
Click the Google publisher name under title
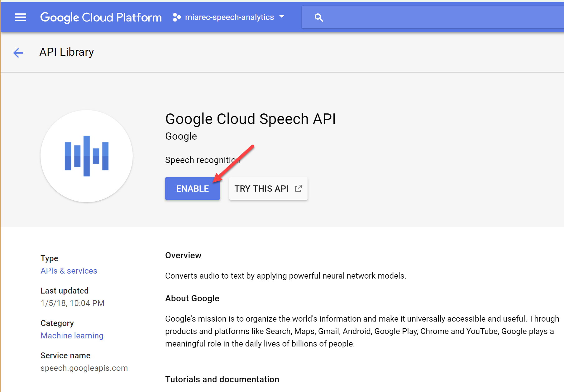pyautogui.click(x=181, y=136)
